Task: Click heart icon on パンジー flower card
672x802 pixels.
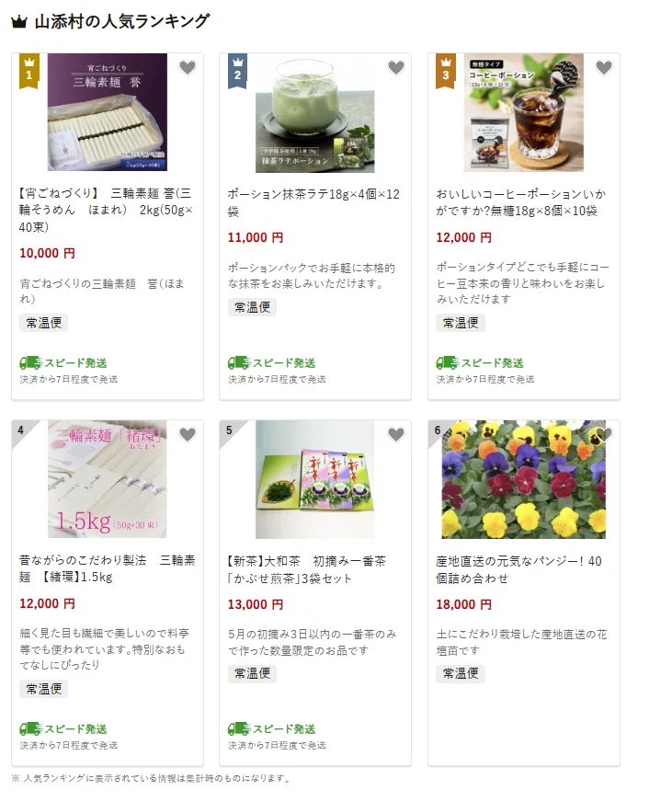Action: pos(604,434)
